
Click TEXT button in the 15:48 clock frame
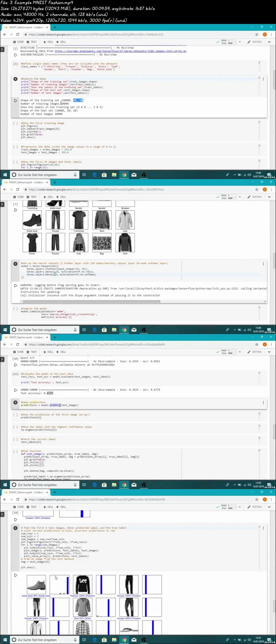(x=32, y=197)
